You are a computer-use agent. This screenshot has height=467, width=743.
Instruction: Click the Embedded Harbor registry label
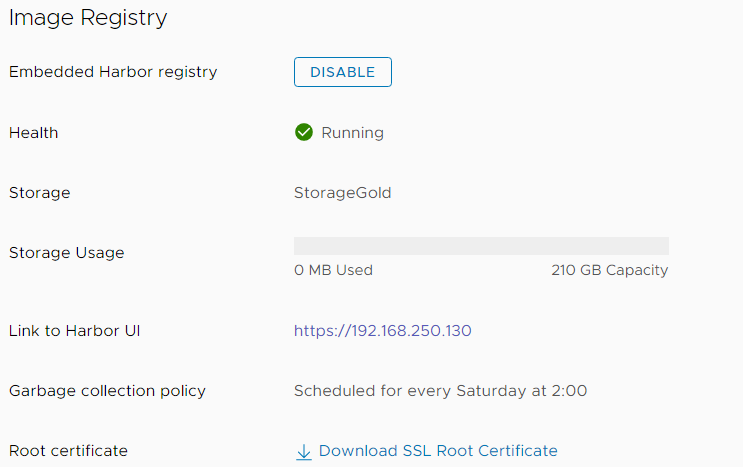[113, 72]
